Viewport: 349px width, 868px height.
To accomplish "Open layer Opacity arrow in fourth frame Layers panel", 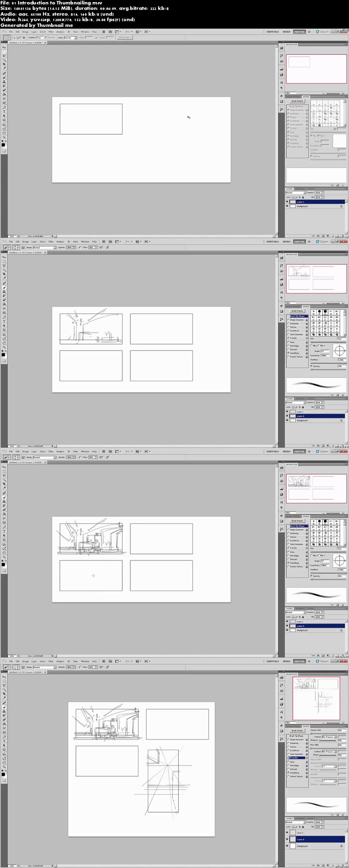I will point(323,822).
